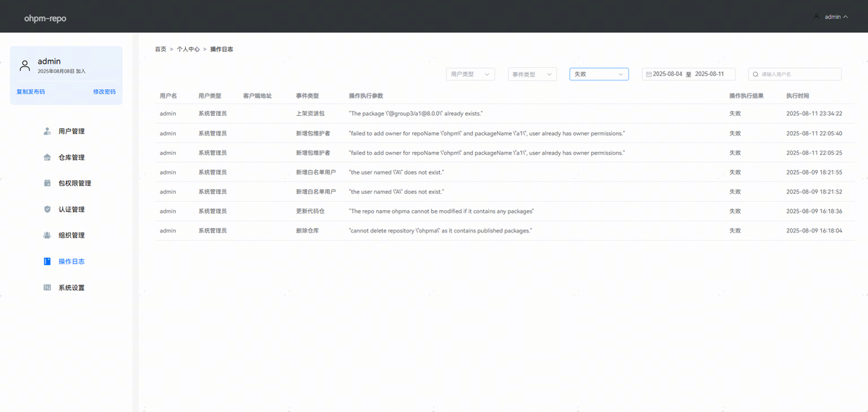Click the authentication management shield icon
This screenshot has width=868, height=412.
click(x=47, y=209)
